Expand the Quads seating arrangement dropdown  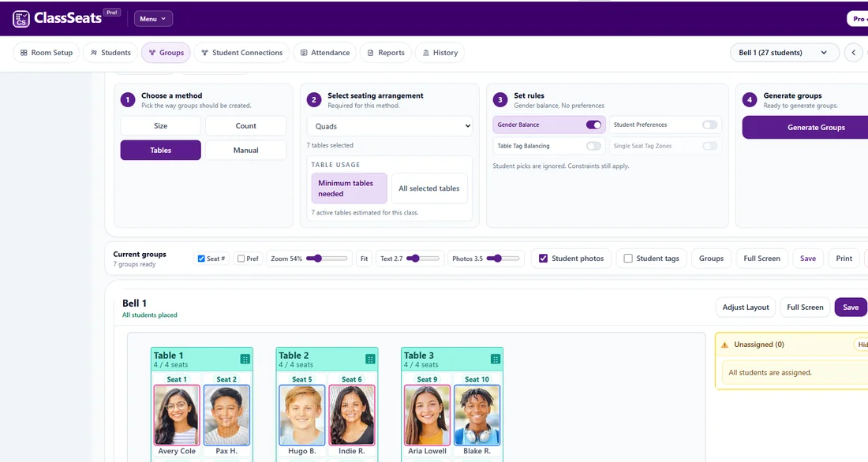(390, 126)
